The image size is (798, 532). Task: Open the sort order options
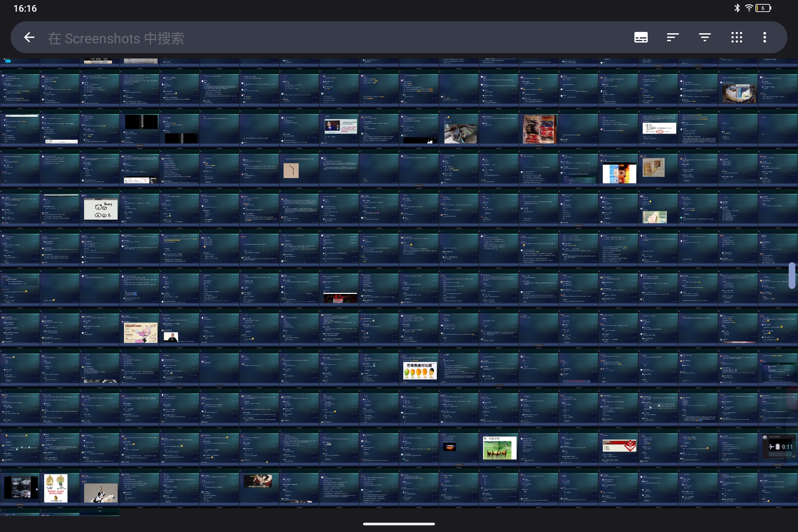point(672,37)
